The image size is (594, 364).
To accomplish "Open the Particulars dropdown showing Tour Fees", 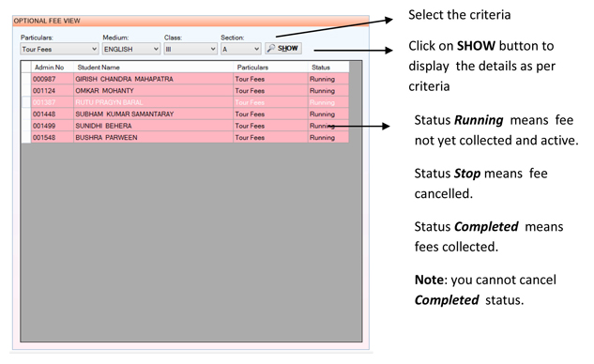I will pyautogui.click(x=59, y=49).
